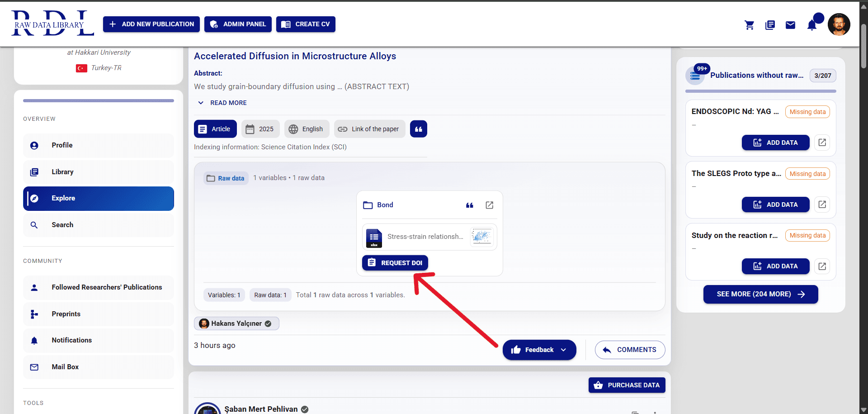Click the Raw data: 1 chip
Viewport: 868px width, 414px height.
click(270, 295)
